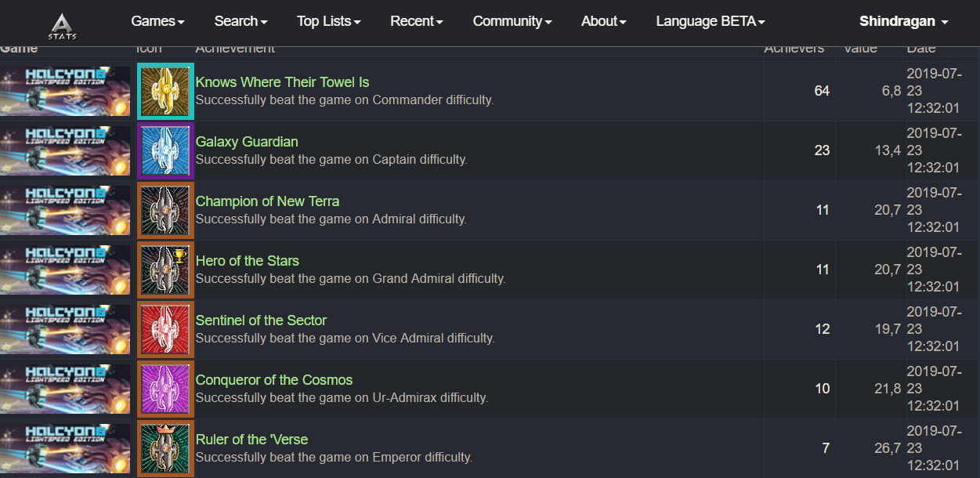Expand the Games dropdown menu
This screenshot has height=478, width=980.
point(157,21)
